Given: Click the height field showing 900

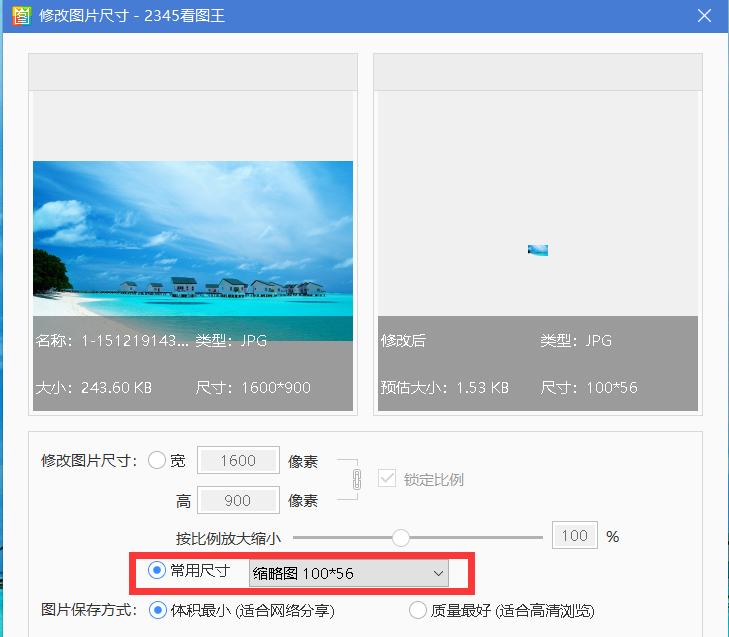Looking at the screenshot, I should (238, 500).
